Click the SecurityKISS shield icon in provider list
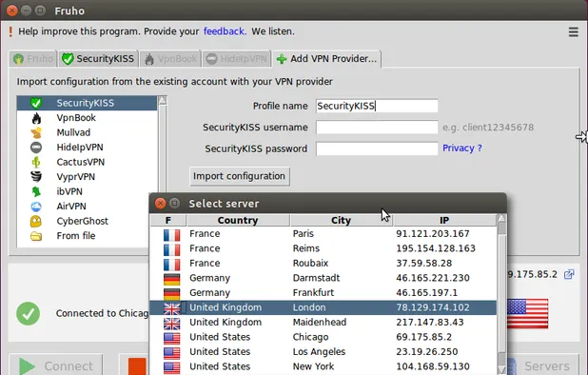The width and height of the screenshot is (588, 375). [36, 103]
